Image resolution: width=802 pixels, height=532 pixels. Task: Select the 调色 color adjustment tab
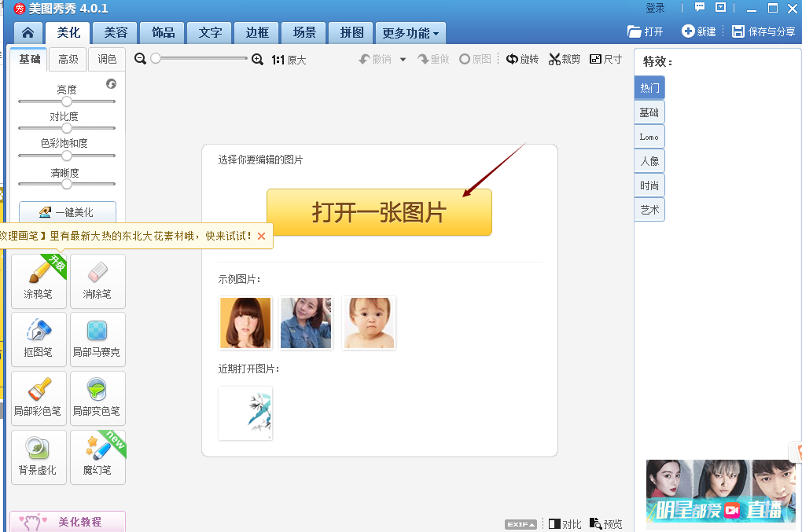(107, 60)
